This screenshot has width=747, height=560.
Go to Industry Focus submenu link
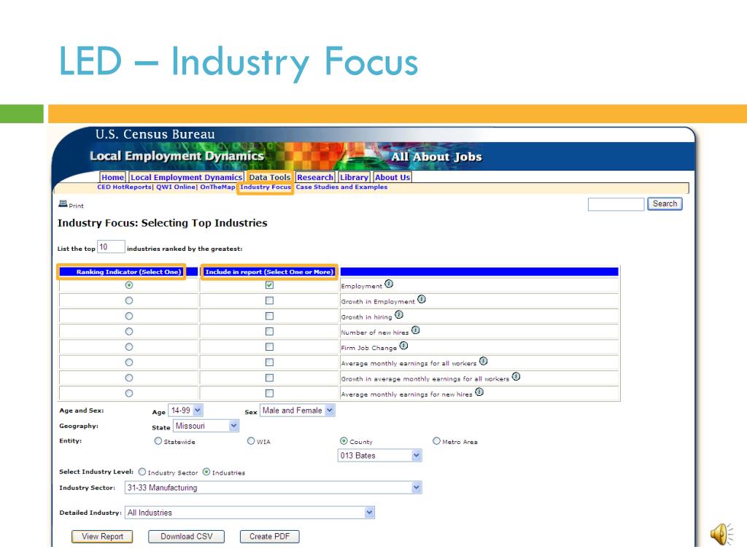click(266, 187)
